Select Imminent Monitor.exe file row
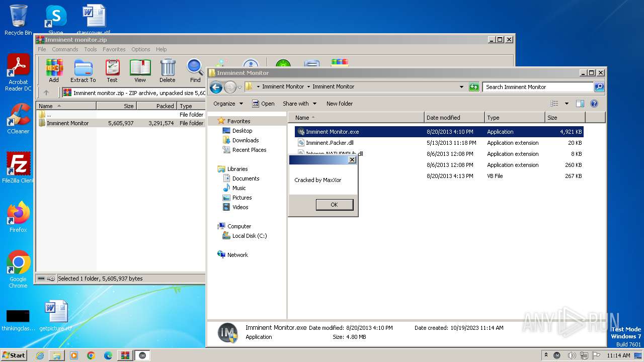 tap(439, 132)
